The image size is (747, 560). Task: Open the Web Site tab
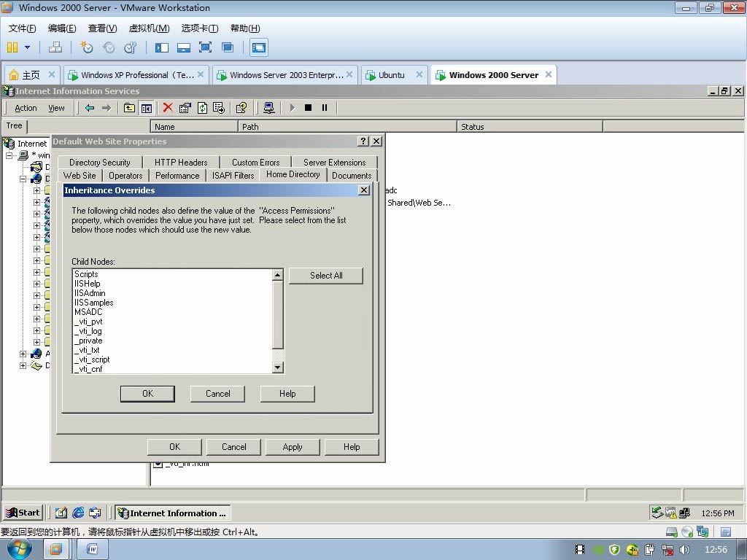tap(80, 175)
